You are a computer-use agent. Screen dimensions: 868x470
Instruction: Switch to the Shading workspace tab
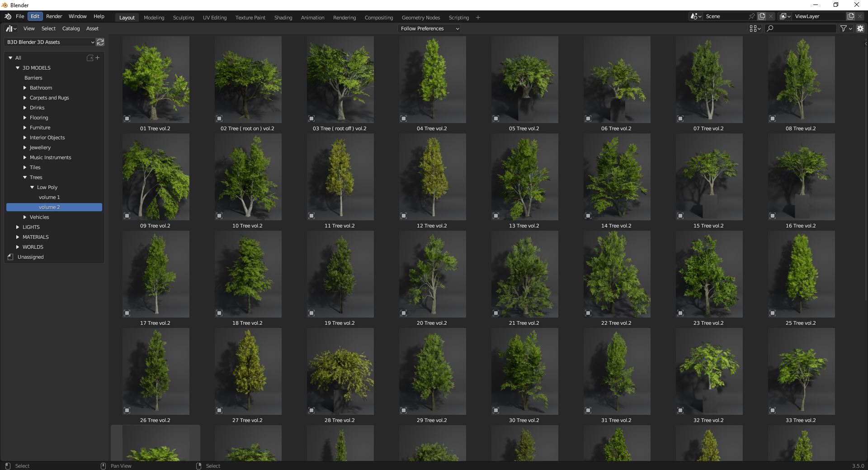pyautogui.click(x=283, y=18)
